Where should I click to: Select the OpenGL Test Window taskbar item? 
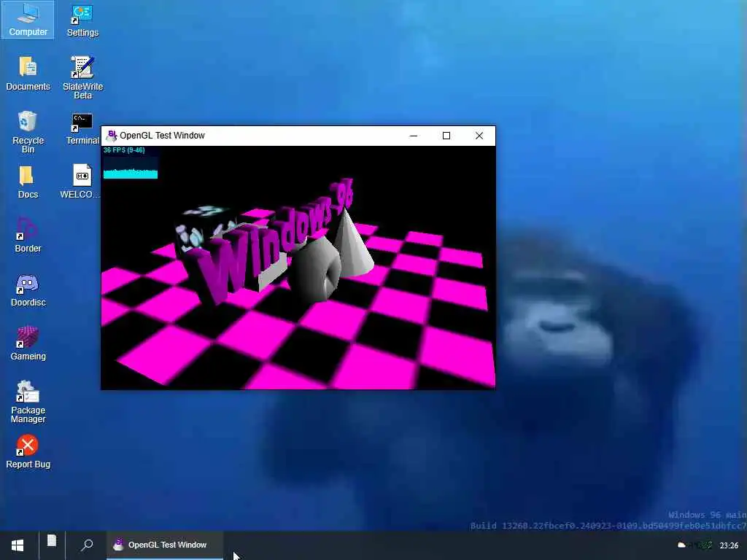pos(165,545)
